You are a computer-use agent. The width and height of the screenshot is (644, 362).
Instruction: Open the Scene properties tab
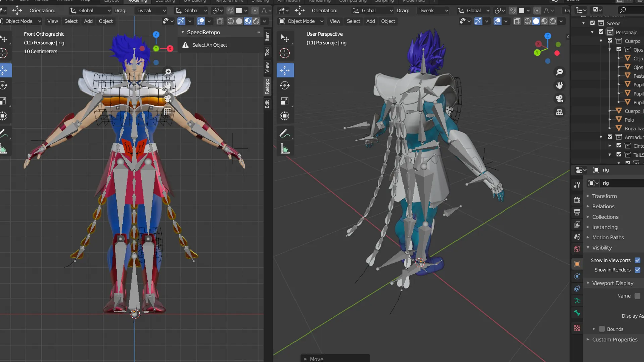click(577, 237)
